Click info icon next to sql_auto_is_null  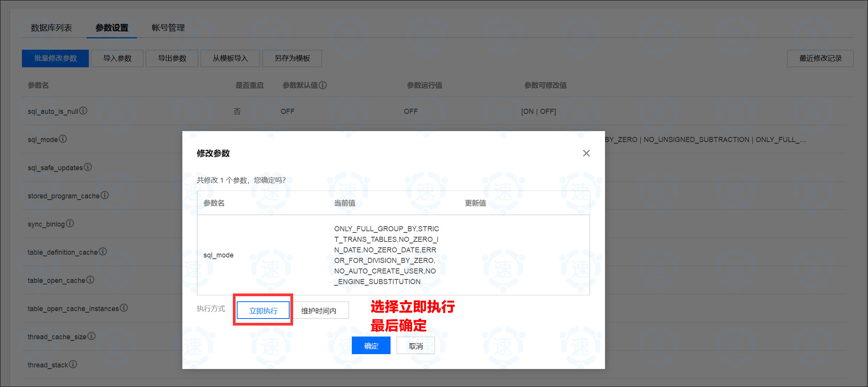point(83,111)
